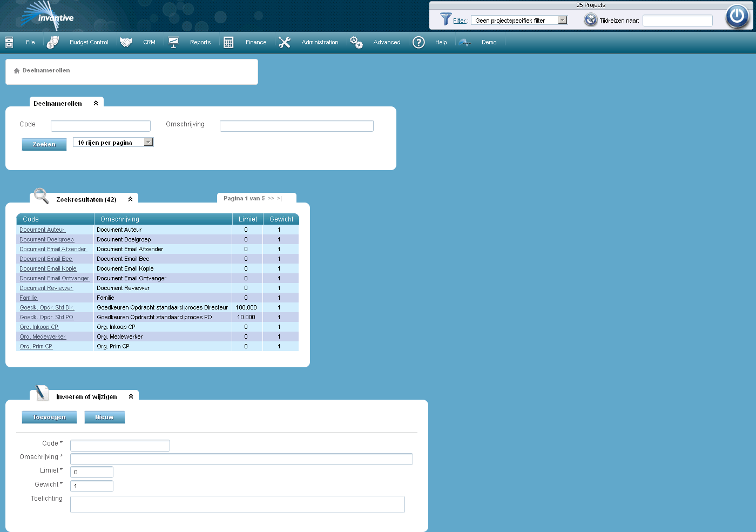Click the Toelichting text area

tap(238, 504)
